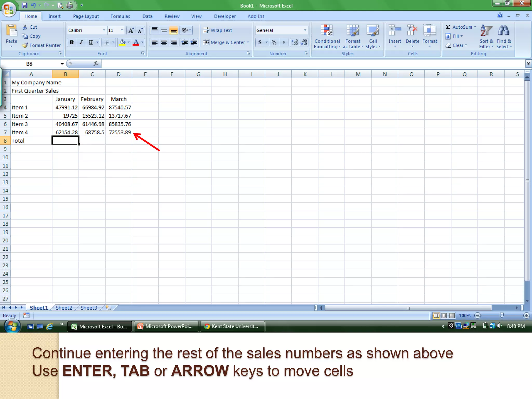This screenshot has width=532, height=399.
Task: Apply the red font color
Action: [136, 42]
